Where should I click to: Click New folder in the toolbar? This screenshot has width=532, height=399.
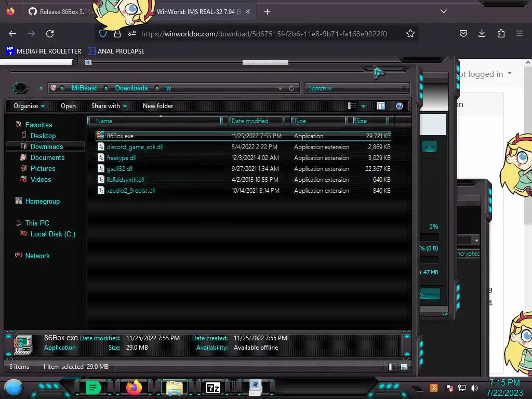[158, 106]
